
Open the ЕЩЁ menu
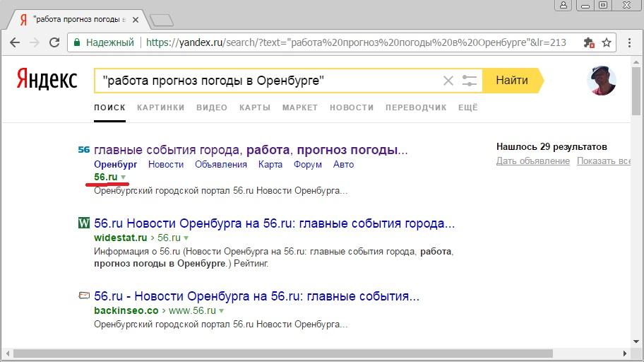click(x=468, y=107)
